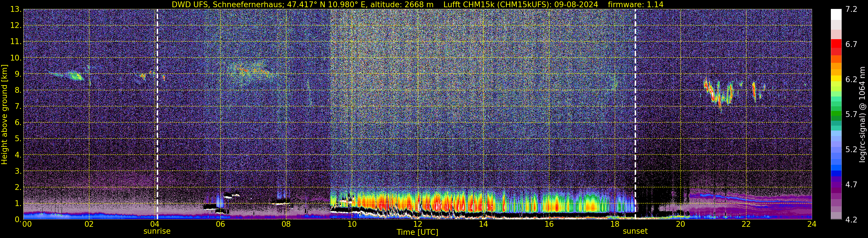Click the date '09-08-2024' in title
Image resolution: width=868 pixels, height=238 pixels.
click(x=576, y=4)
